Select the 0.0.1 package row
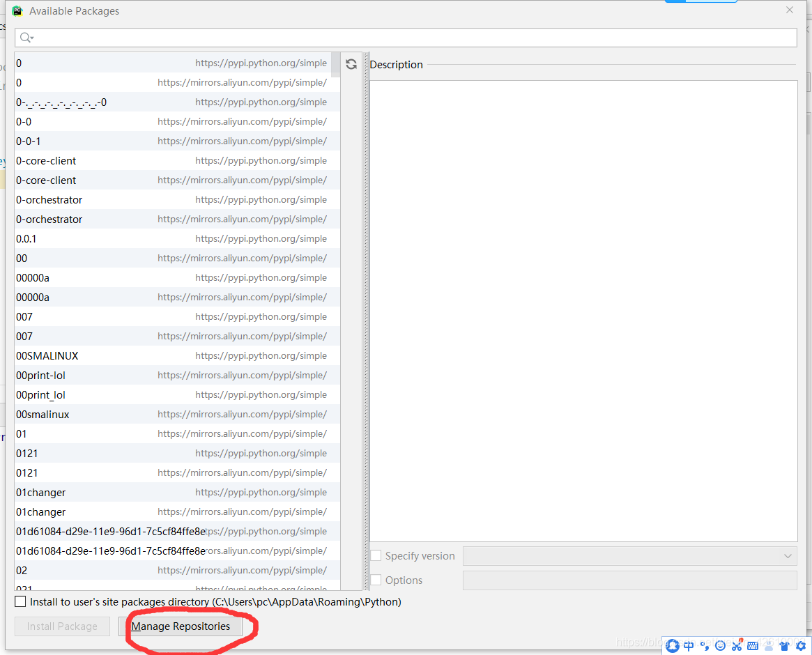 pyautogui.click(x=177, y=239)
